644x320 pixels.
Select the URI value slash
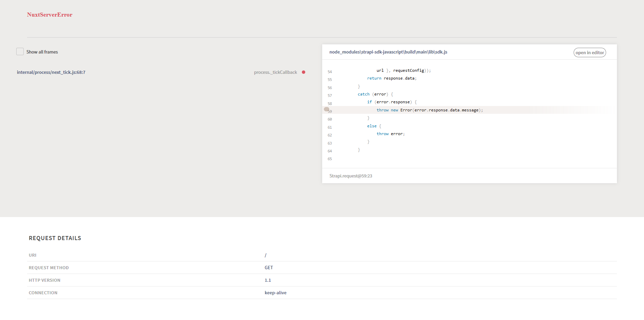pos(266,255)
